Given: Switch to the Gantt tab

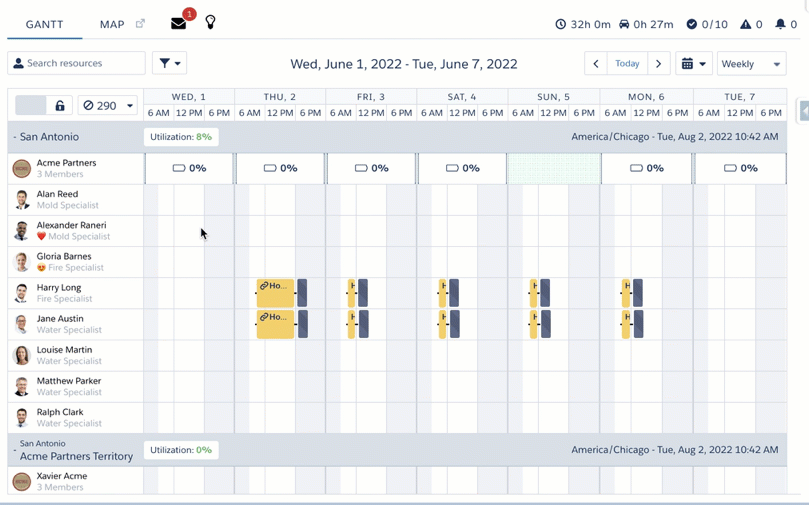Looking at the screenshot, I should 44,24.
